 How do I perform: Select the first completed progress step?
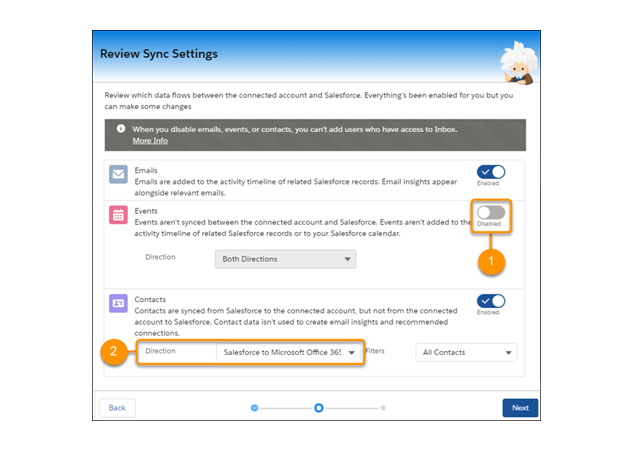tap(254, 408)
